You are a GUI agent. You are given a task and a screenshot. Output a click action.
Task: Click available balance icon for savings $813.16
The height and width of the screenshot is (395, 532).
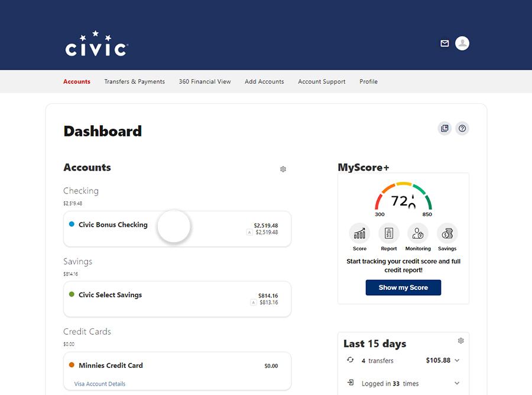[x=253, y=302]
